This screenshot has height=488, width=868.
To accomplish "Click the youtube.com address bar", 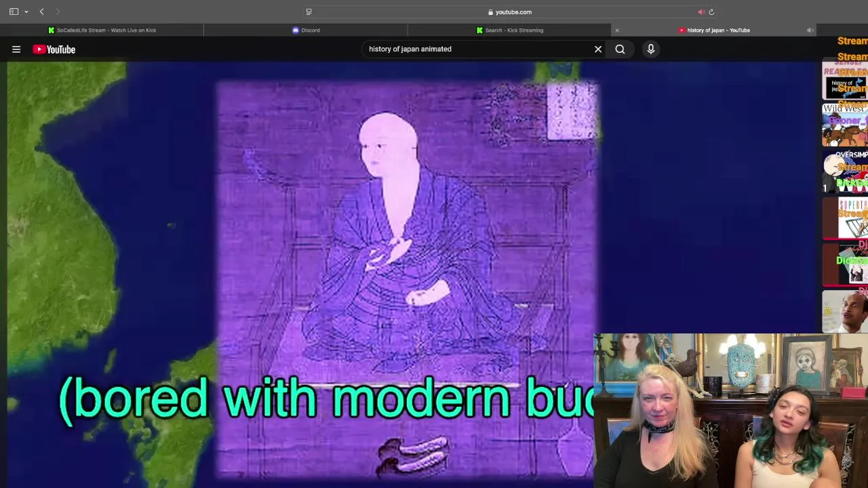I will click(x=509, y=12).
